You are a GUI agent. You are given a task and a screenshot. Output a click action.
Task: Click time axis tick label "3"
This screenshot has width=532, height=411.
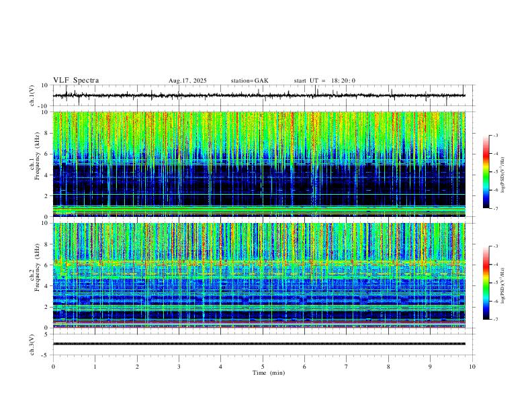(179, 367)
